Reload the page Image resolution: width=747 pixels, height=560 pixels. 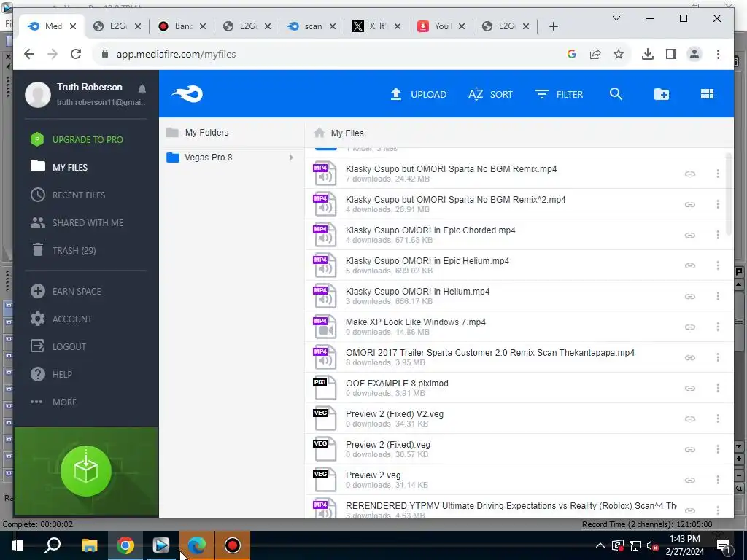[76, 54]
